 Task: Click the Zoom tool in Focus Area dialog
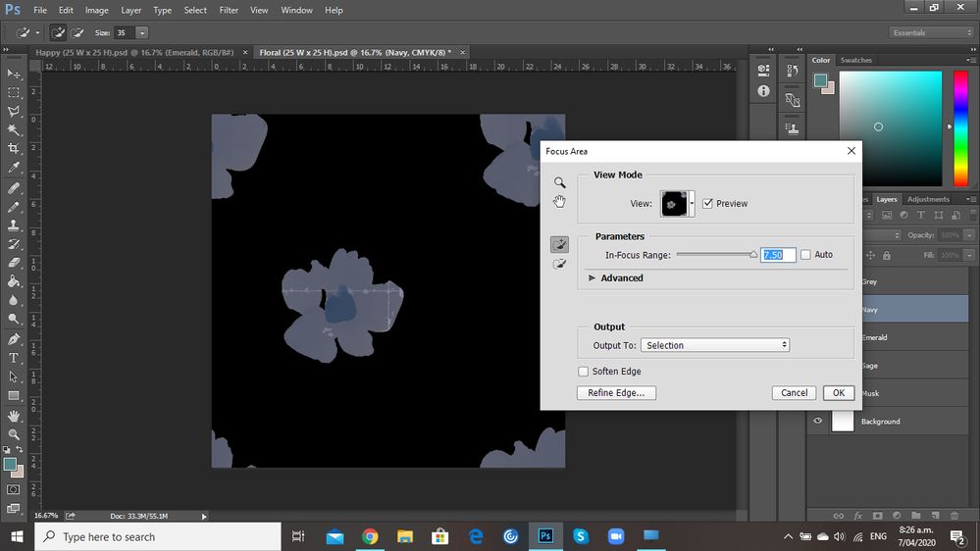[559, 182]
